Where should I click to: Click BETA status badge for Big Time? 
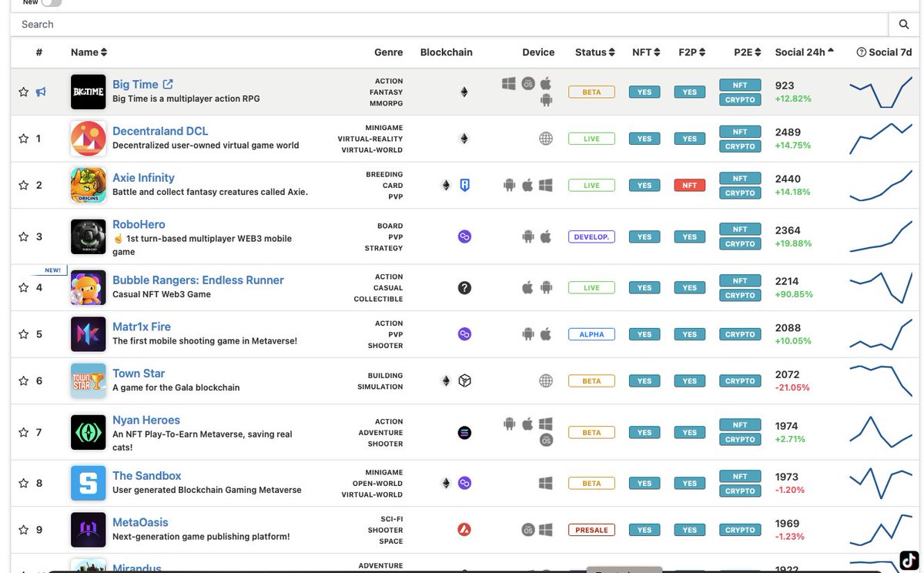[591, 92]
